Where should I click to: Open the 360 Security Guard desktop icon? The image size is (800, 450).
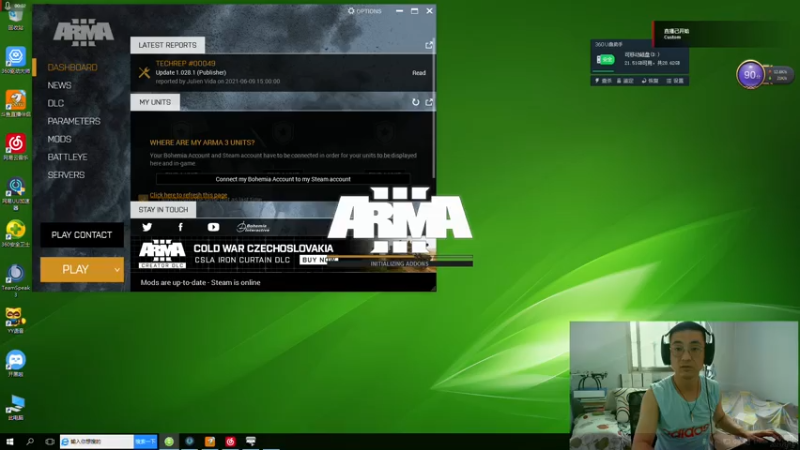point(15,234)
